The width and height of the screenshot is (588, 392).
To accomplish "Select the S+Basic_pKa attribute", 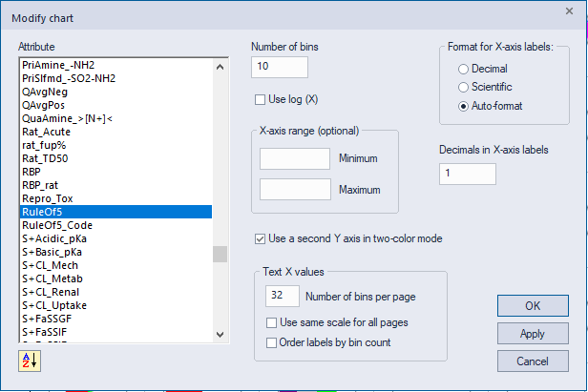I will click(x=115, y=252).
